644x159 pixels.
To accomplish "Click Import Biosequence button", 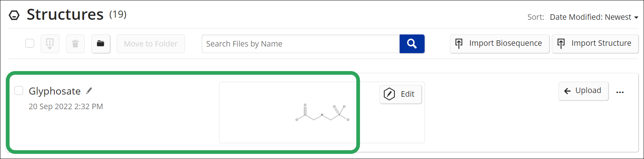I will tap(499, 44).
